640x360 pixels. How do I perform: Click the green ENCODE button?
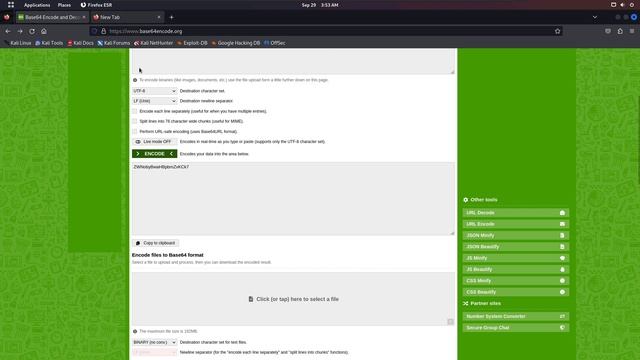click(x=154, y=154)
